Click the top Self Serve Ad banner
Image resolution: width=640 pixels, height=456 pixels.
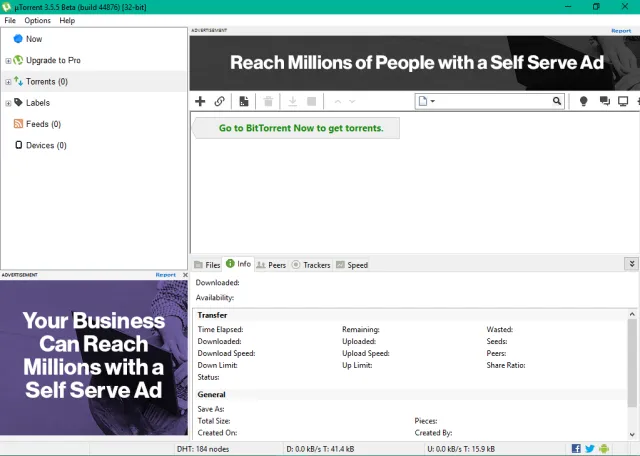(415, 63)
